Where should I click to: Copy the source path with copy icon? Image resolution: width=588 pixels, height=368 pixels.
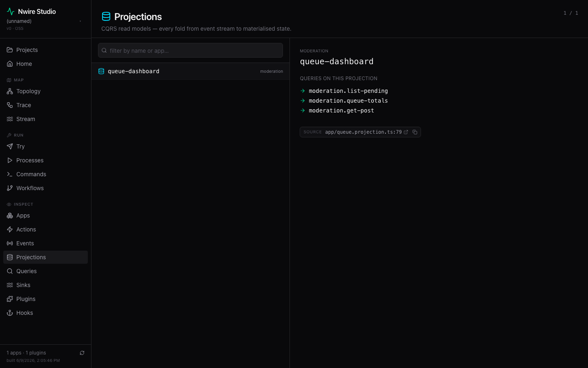click(415, 132)
